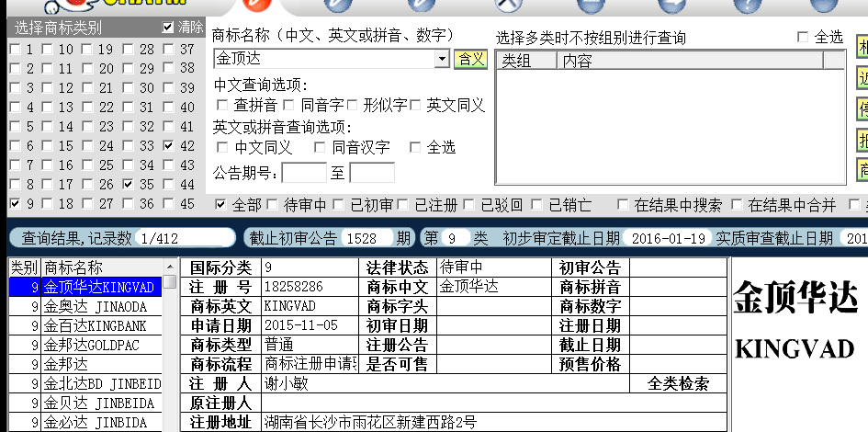Viewport: 868px width, 432px height.
Task: Click the 初步审定截止日期 value 2016-01-19
Action: (668, 238)
